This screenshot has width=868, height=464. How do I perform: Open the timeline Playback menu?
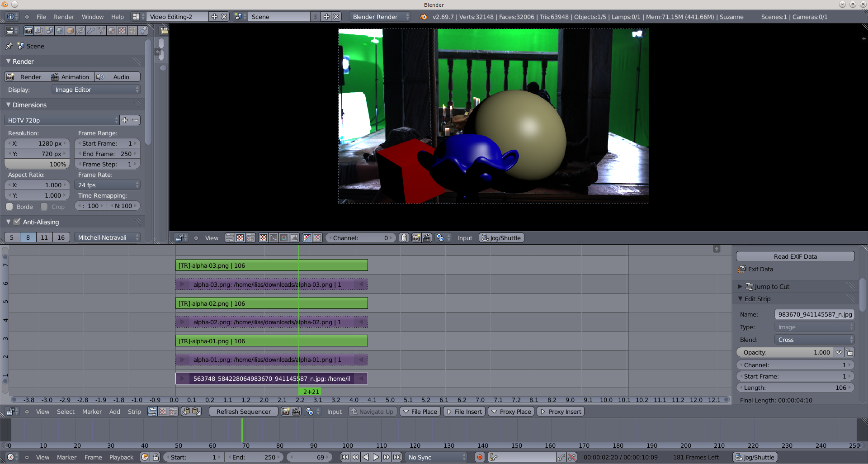[x=122, y=457]
